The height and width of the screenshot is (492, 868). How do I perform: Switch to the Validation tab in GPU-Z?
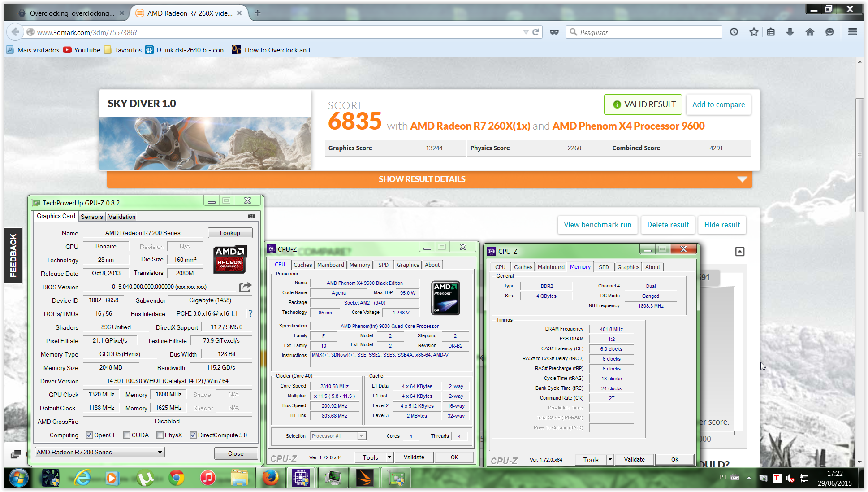pyautogui.click(x=122, y=217)
